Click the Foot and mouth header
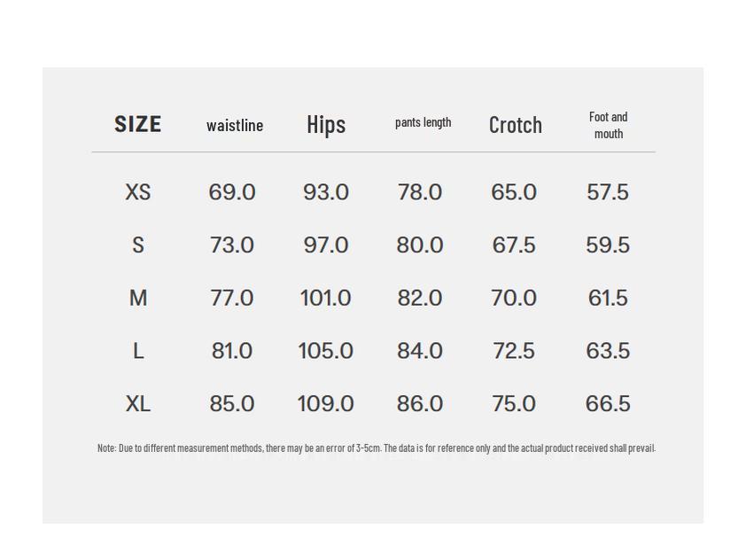The height and width of the screenshot is (560, 746). pos(608,125)
